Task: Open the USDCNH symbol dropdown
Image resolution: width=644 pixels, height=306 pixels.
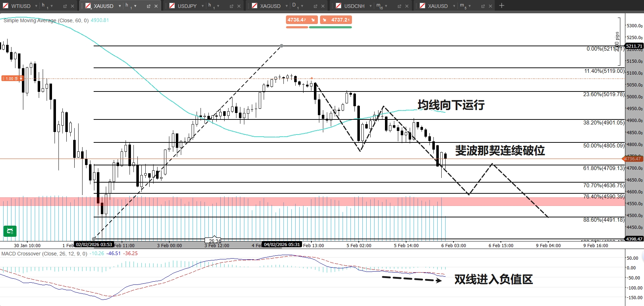Action: click(x=371, y=6)
